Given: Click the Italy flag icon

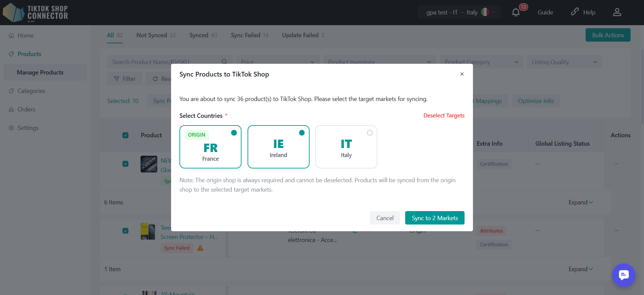Looking at the screenshot, I should pos(485,12).
